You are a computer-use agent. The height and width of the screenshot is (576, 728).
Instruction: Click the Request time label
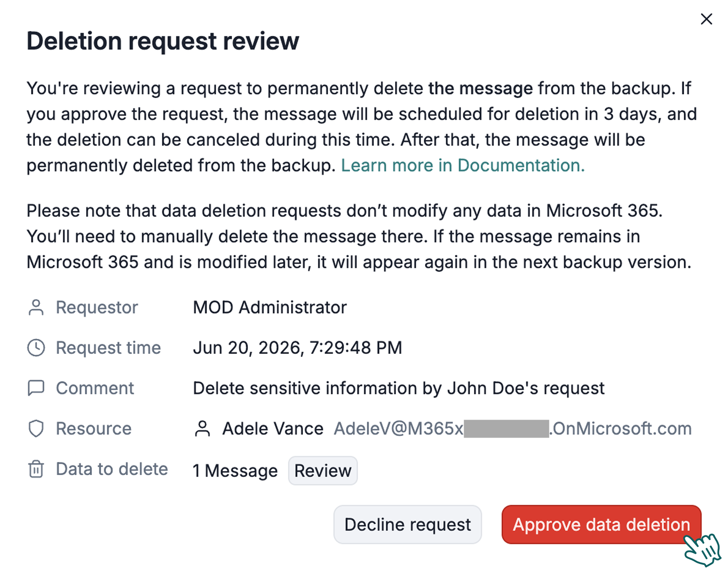click(108, 348)
